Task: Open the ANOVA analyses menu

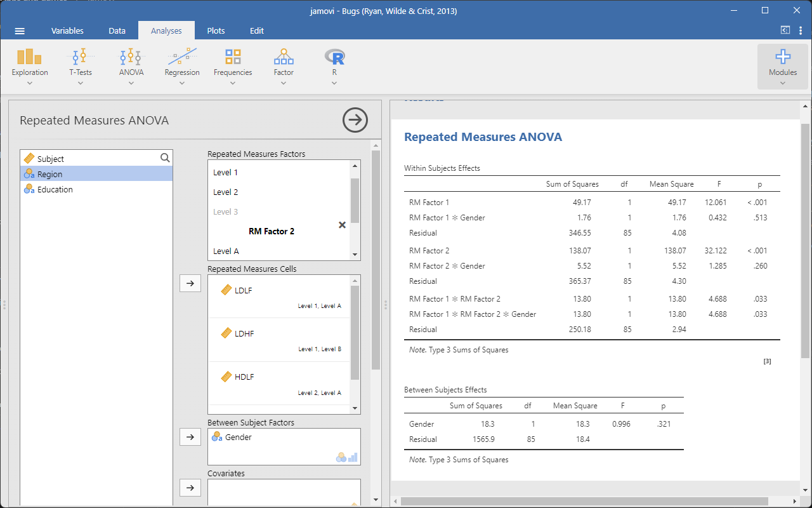Action: pos(131,67)
